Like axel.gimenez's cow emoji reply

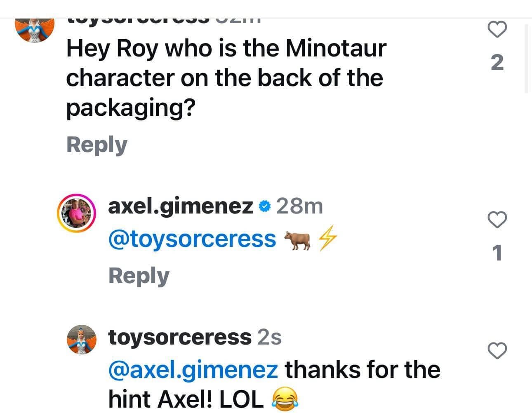click(497, 219)
